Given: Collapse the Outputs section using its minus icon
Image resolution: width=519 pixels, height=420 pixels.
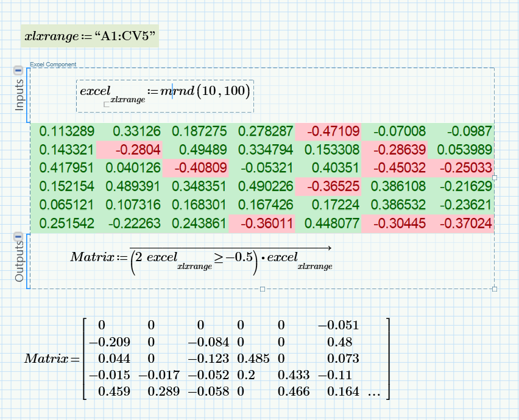Looking at the screenshot, I should (19, 237).
